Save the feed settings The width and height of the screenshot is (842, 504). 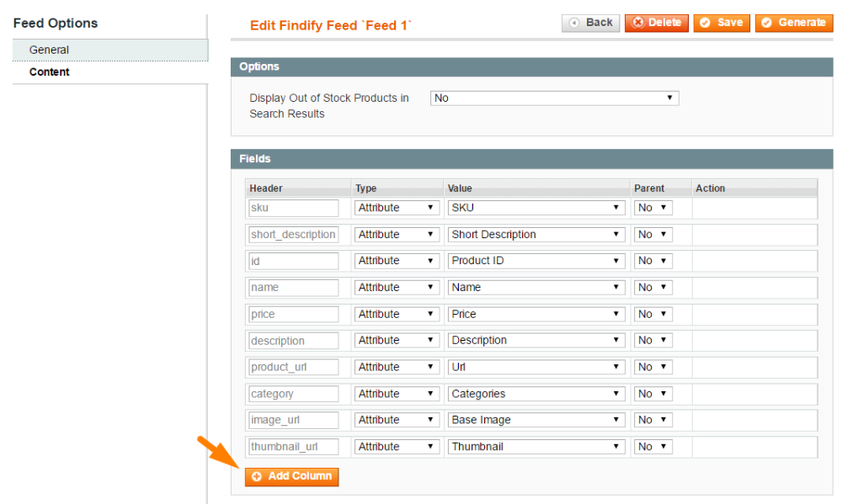point(722,23)
